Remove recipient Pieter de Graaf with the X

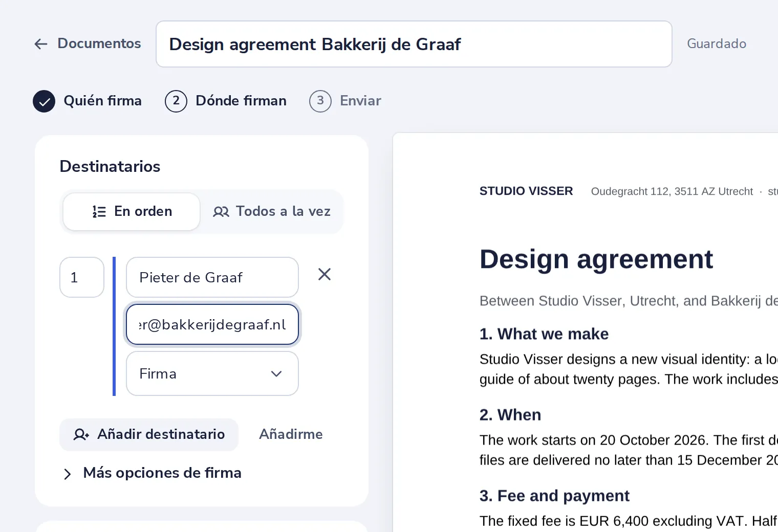click(325, 275)
